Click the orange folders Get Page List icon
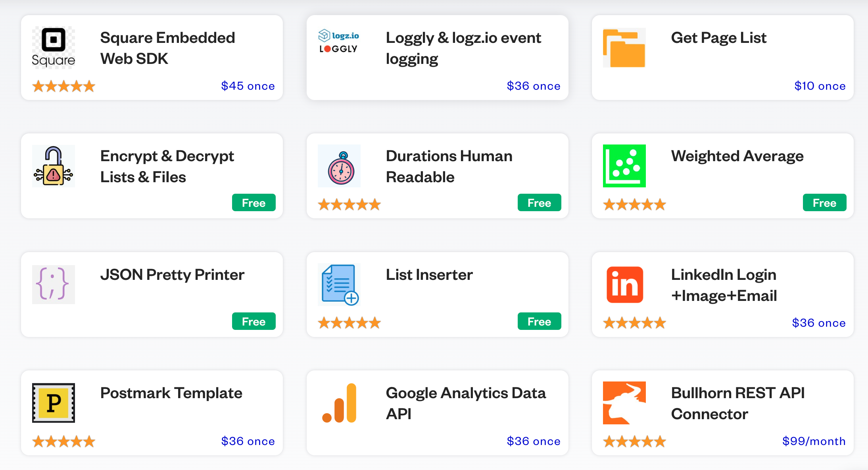Viewport: 868px width, 470px height. click(x=624, y=48)
